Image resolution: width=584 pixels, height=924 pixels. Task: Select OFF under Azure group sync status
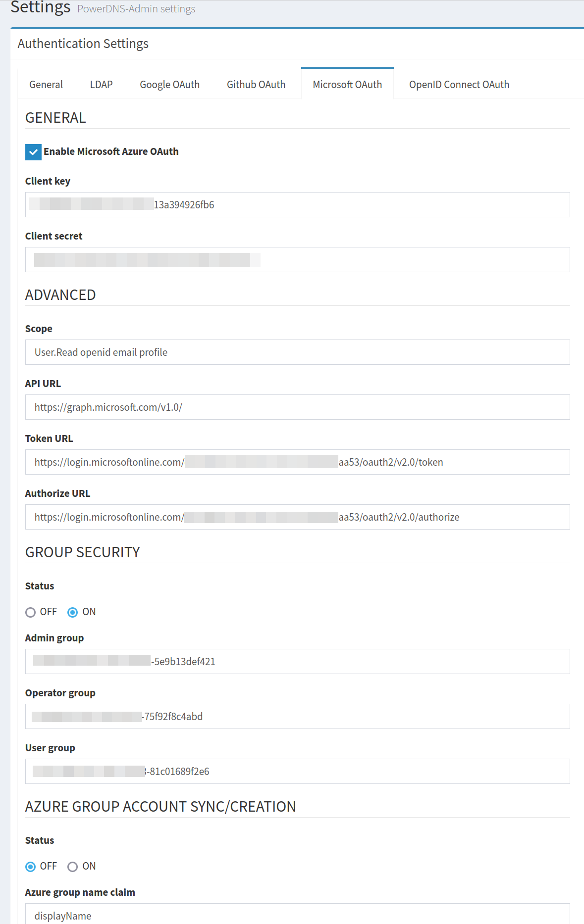[x=31, y=867]
